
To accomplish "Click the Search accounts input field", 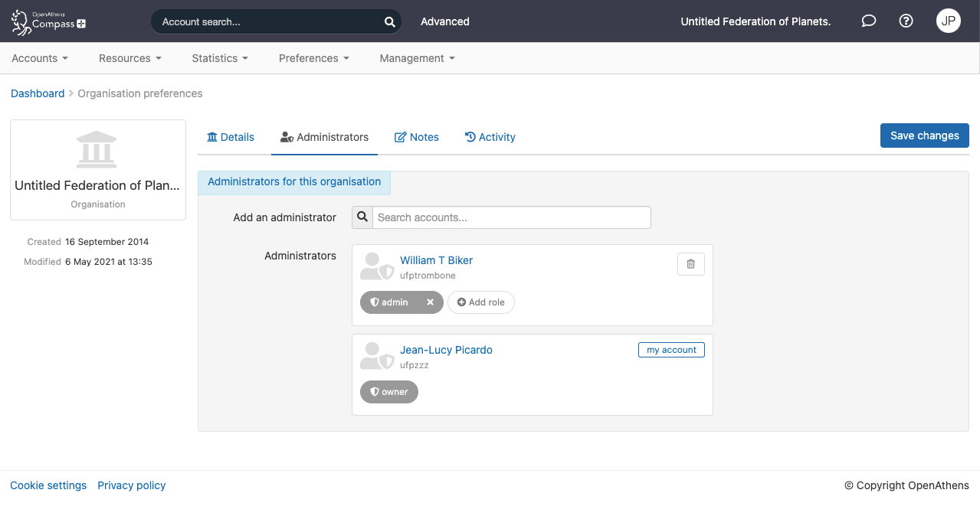I will [511, 217].
